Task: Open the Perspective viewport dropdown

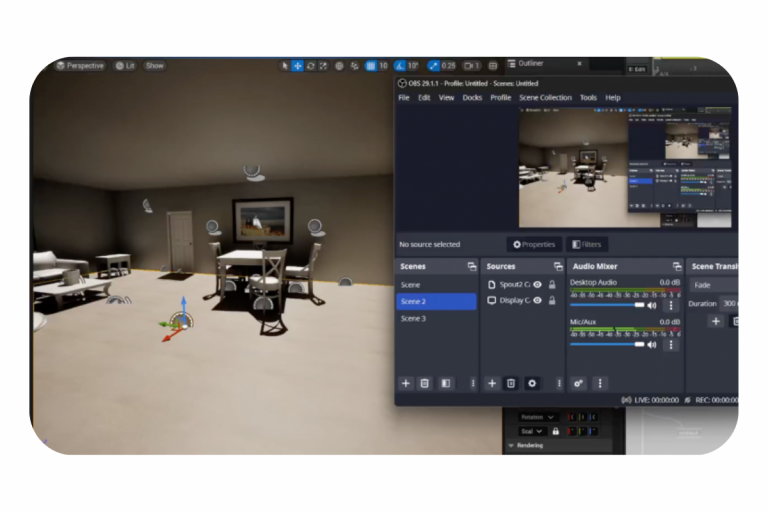Action: [80, 66]
